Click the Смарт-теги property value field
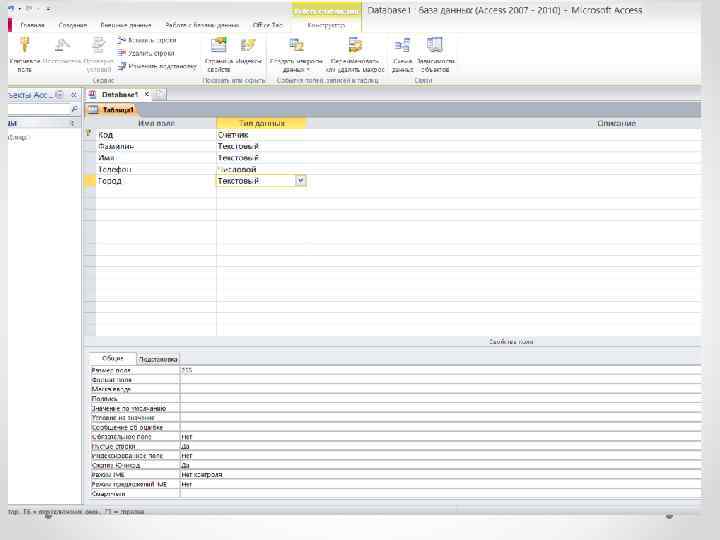 [x=440, y=494]
